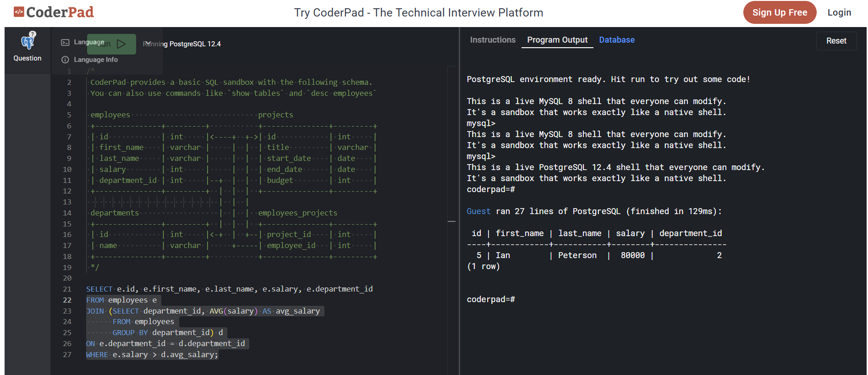This screenshot has width=868, height=375.
Task: Click line number 27 in the gutter
Action: click(67, 355)
